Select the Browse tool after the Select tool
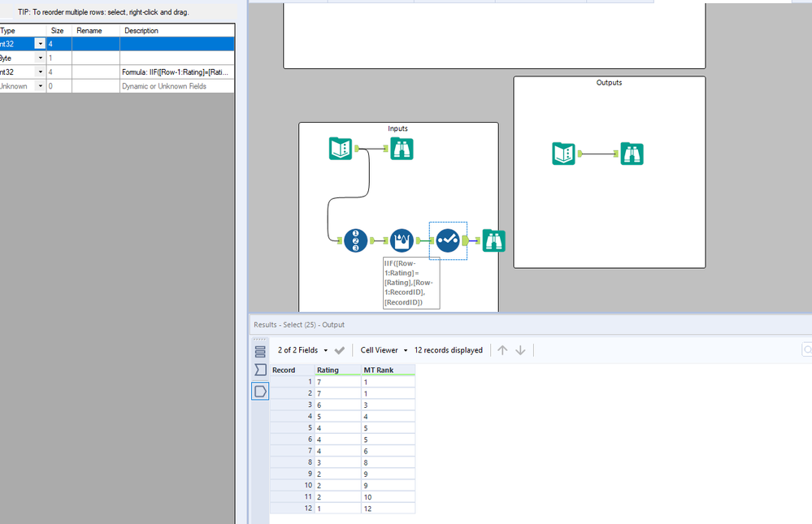Screen dimensions: 812x524 click(x=493, y=240)
